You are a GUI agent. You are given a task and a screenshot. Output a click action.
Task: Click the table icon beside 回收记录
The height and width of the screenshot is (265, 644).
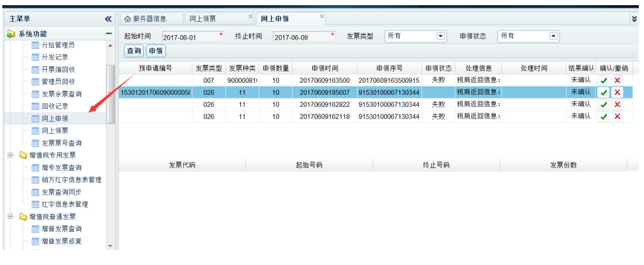pyautogui.click(x=35, y=106)
